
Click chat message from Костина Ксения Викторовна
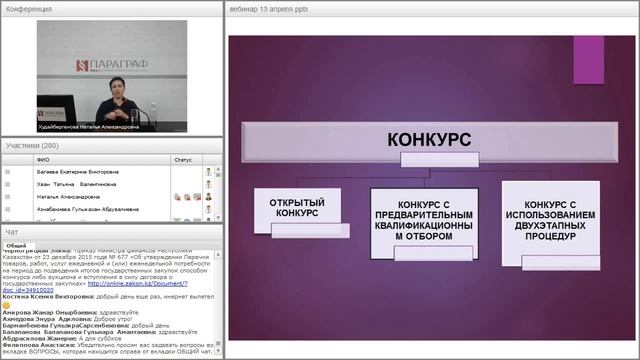[x=108, y=297]
